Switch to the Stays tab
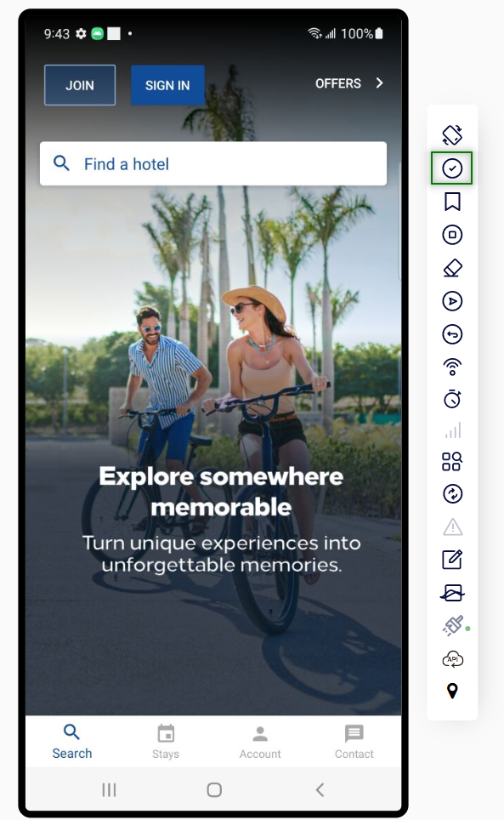 tap(166, 742)
